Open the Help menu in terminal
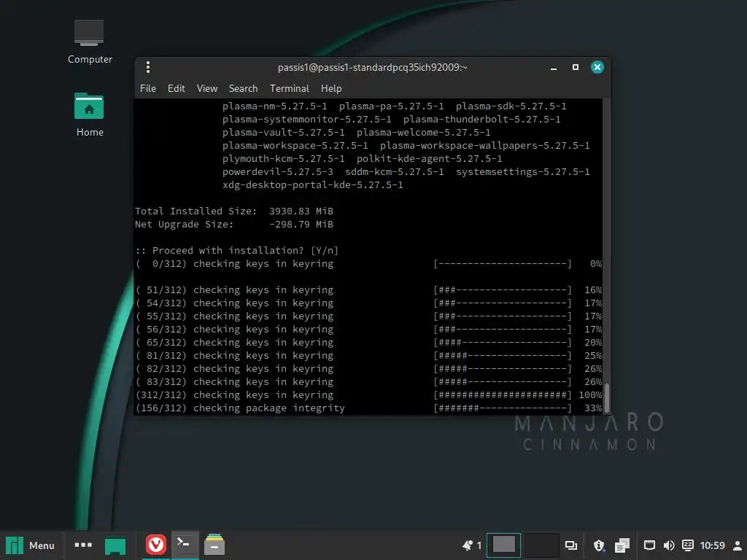 click(x=331, y=88)
